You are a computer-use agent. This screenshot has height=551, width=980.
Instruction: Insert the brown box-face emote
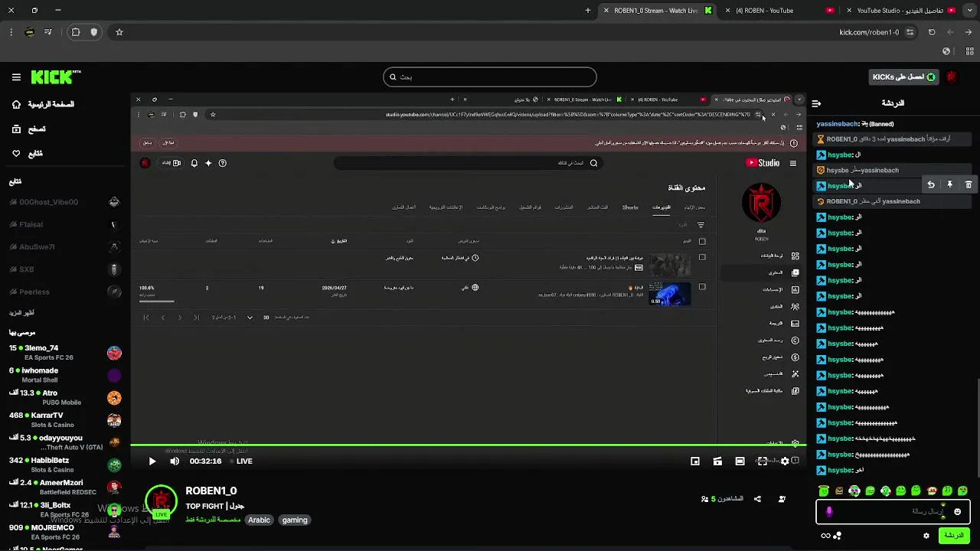click(839, 491)
